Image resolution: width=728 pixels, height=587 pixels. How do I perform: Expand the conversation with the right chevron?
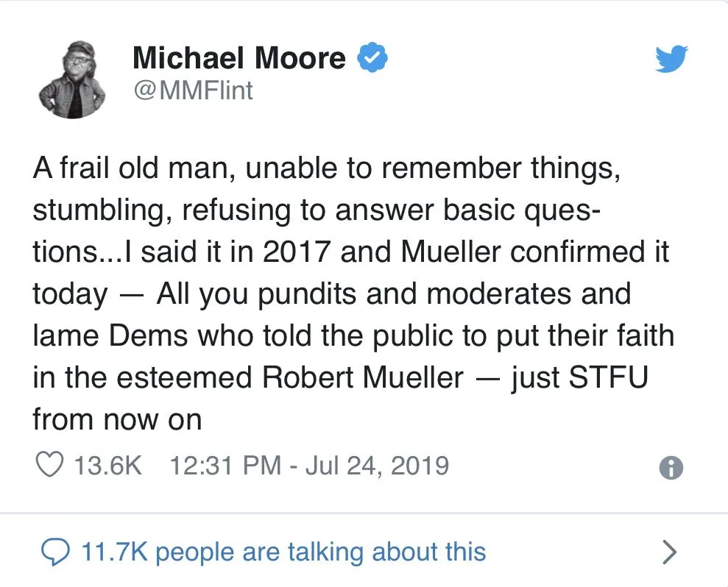coord(669,552)
